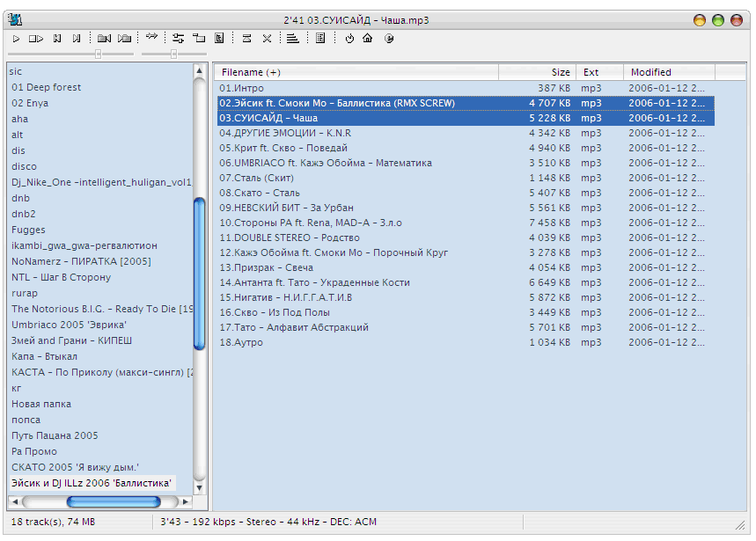756x541 pixels.
Task: Select the 'aha' folder
Action: click(19, 119)
